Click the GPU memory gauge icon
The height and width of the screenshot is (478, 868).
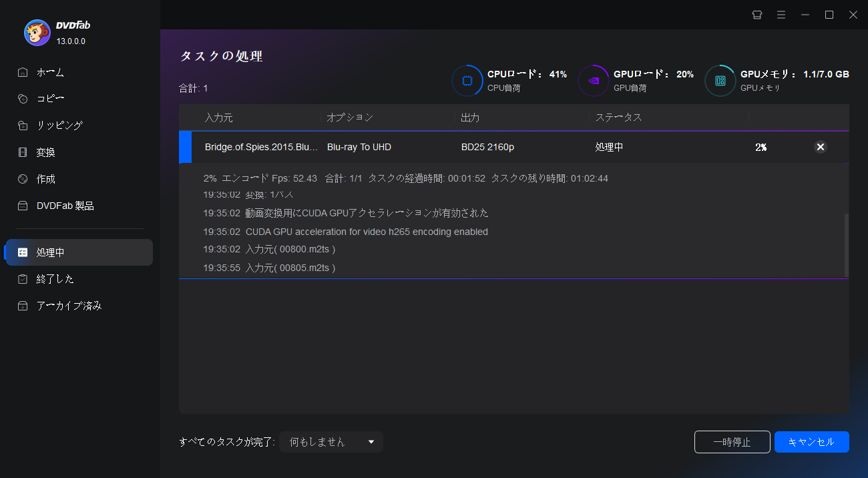(x=720, y=81)
